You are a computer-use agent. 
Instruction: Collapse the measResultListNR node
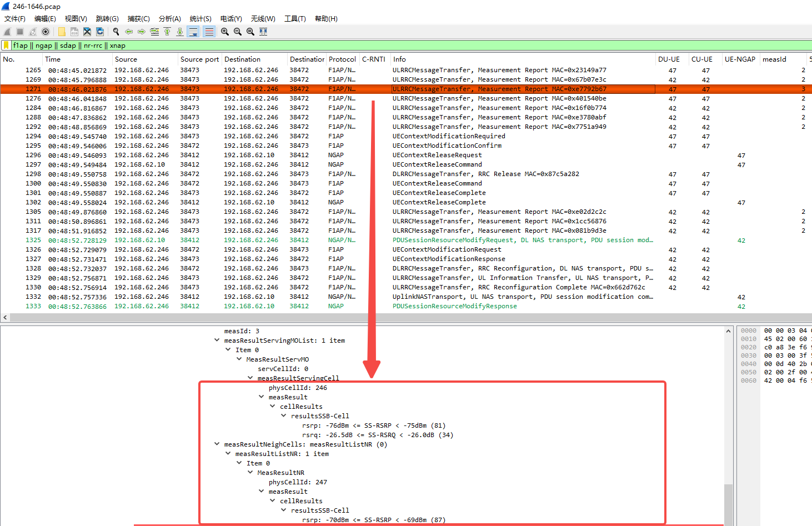click(x=228, y=454)
